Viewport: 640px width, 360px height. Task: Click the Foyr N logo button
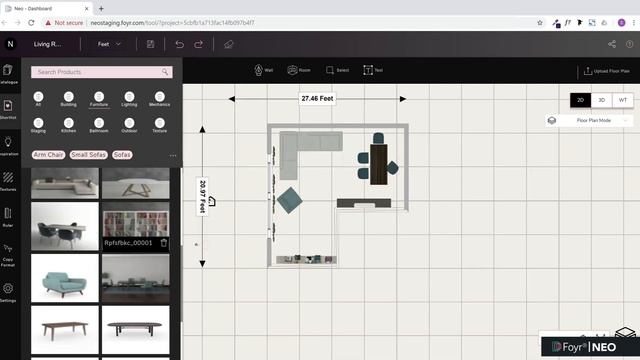click(10, 44)
